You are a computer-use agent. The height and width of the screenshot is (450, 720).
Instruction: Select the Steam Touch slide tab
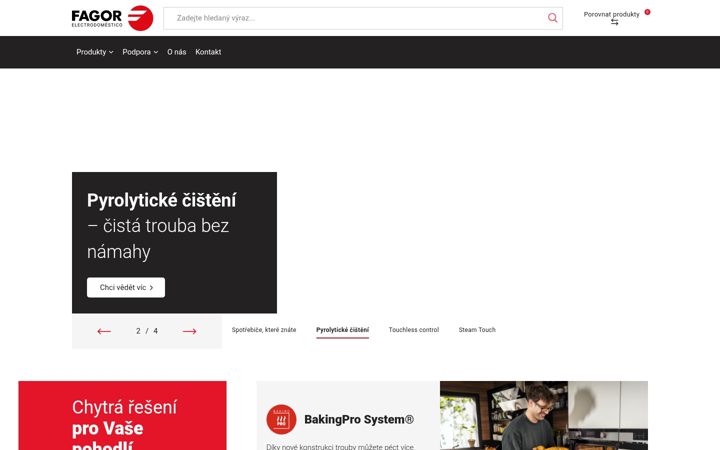point(477,330)
